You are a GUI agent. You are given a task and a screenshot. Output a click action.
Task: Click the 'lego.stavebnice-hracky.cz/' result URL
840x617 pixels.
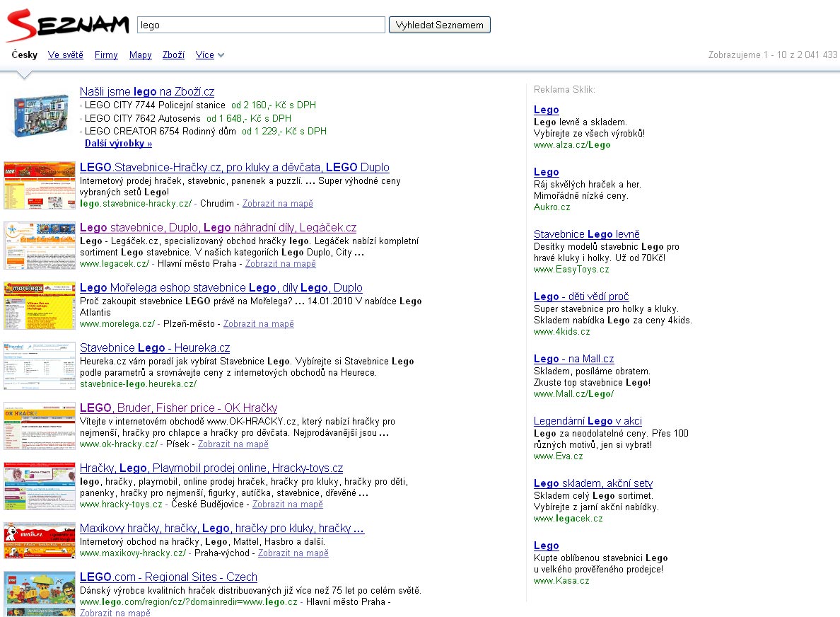[136, 204]
